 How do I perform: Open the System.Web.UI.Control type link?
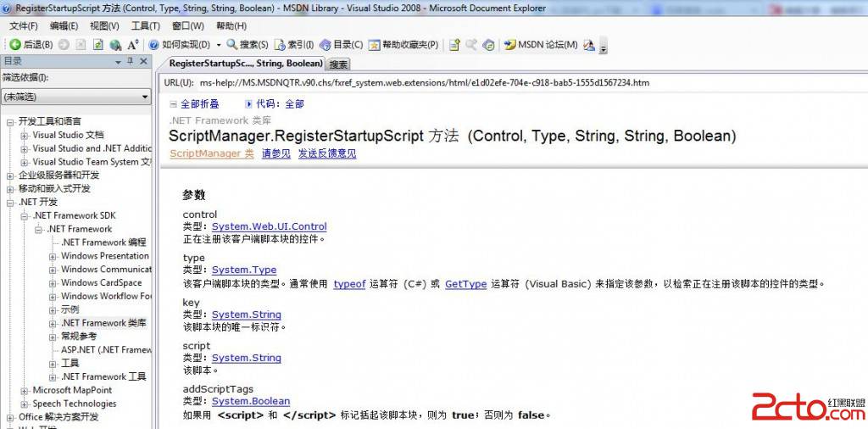[269, 226]
